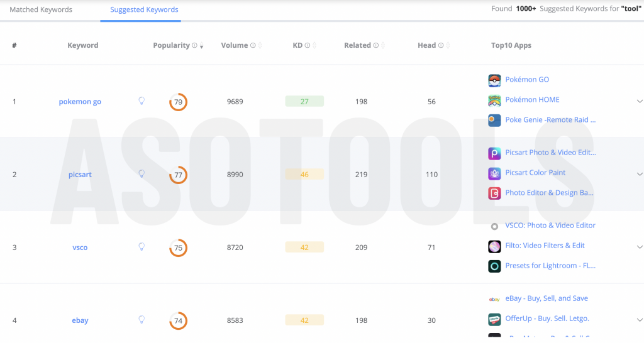This screenshot has width=644, height=343.
Task: Click the Presets for Lightroom app icon
Action: (x=494, y=266)
